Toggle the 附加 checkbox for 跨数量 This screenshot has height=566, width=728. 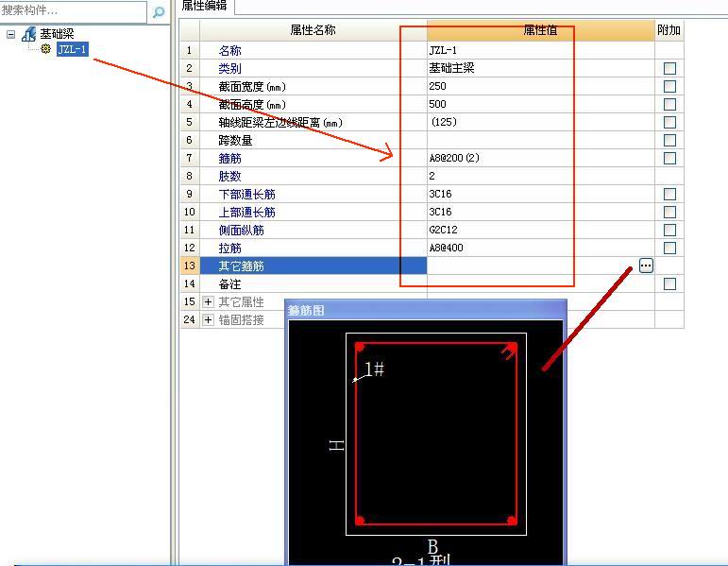tap(669, 140)
